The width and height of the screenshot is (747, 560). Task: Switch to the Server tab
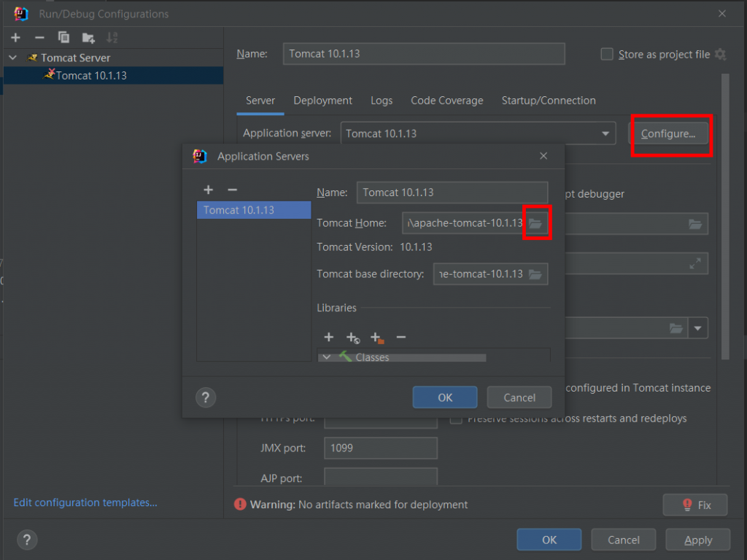[260, 101]
